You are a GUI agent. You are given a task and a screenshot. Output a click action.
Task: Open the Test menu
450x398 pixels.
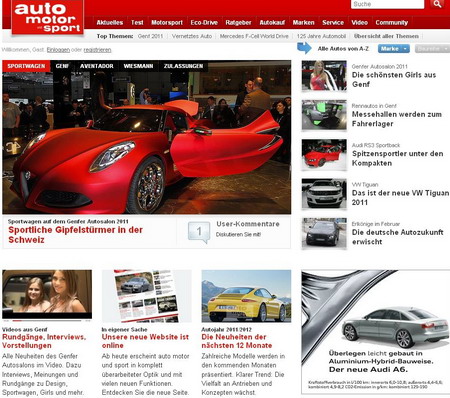click(137, 23)
